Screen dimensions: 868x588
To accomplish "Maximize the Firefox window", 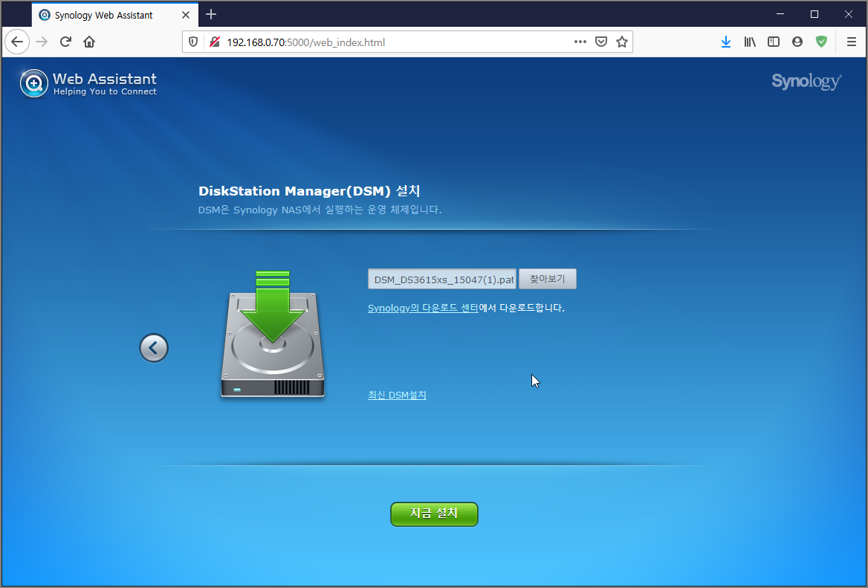I will (814, 14).
